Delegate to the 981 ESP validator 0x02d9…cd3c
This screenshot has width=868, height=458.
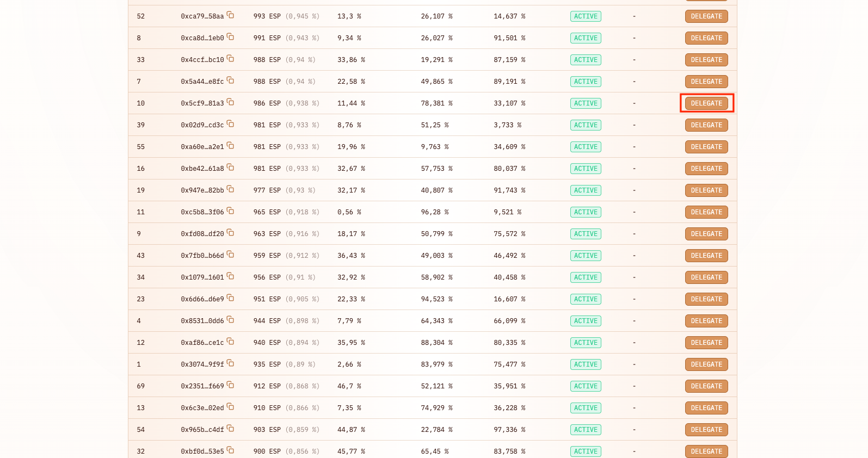(x=706, y=125)
